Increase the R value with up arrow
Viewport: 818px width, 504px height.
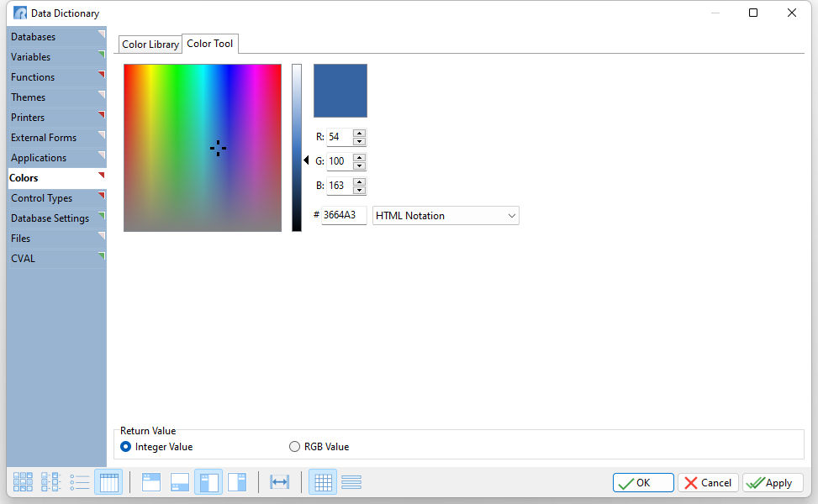[x=360, y=133]
